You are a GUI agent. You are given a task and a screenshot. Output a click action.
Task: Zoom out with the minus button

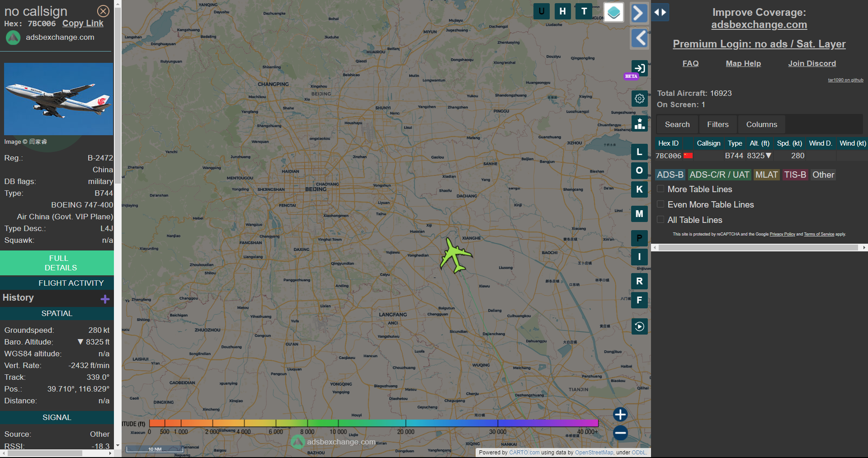pyautogui.click(x=620, y=433)
